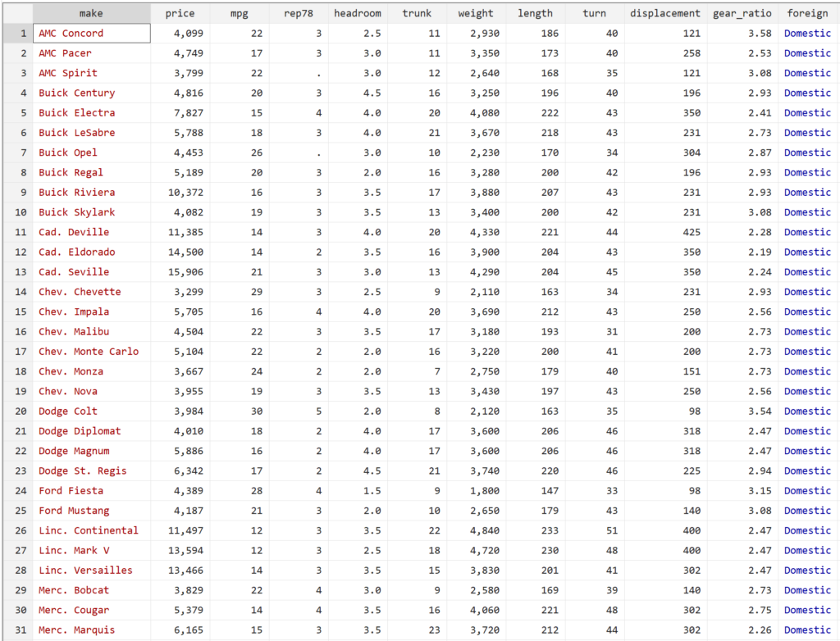Select the Cad. Seville cell
Viewport: 840px width, 641px height.
(92, 271)
